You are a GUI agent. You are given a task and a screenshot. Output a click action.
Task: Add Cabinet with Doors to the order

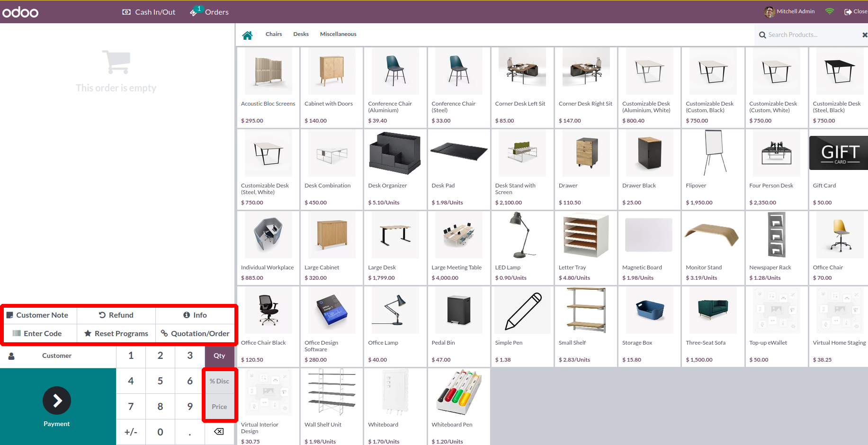pos(331,87)
